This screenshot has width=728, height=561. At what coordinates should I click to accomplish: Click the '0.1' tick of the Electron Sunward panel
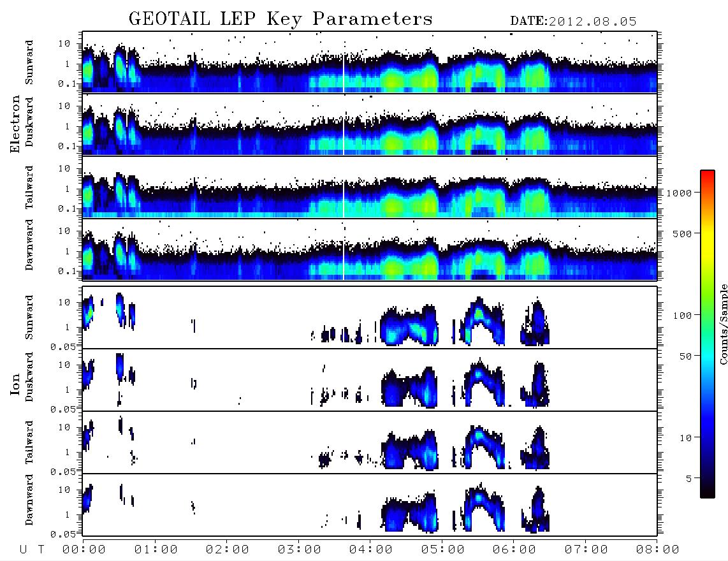pos(67,84)
